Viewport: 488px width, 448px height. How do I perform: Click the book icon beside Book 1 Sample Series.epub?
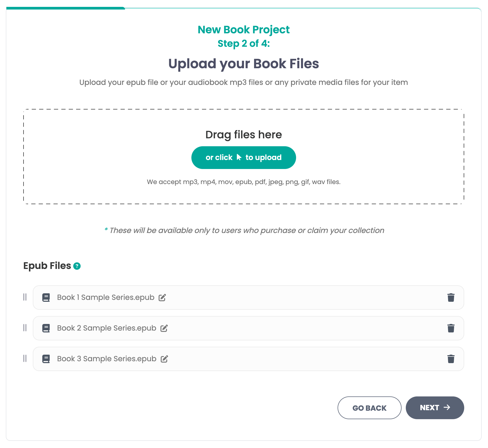point(46,297)
